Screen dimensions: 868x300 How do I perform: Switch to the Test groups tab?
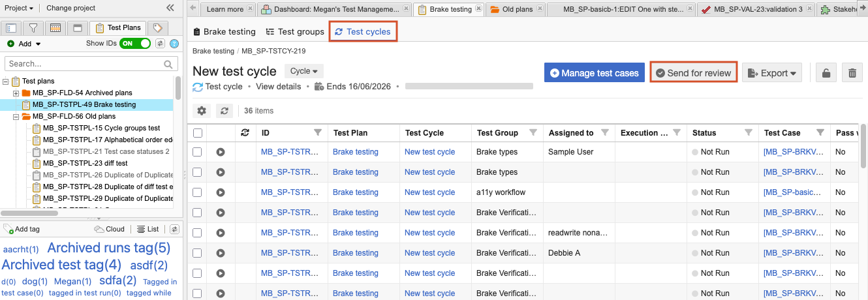click(x=295, y=31)
